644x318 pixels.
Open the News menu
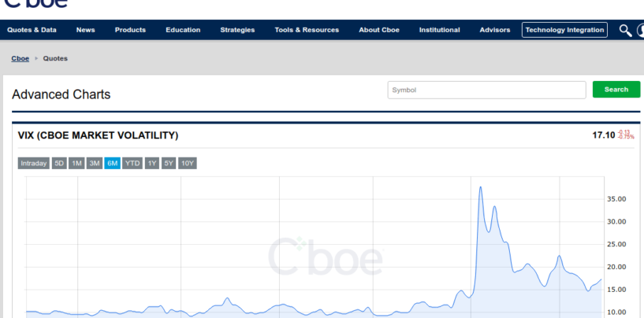(x=85, y=30)
